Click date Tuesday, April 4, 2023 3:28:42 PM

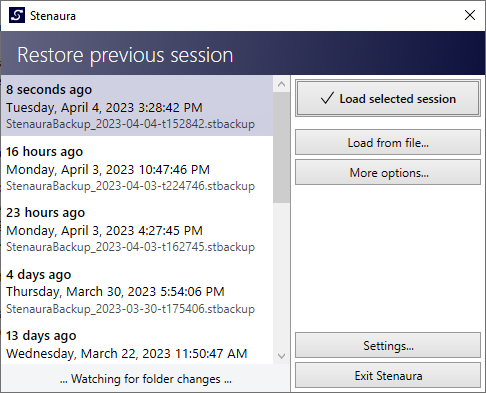tap(104, 108)
